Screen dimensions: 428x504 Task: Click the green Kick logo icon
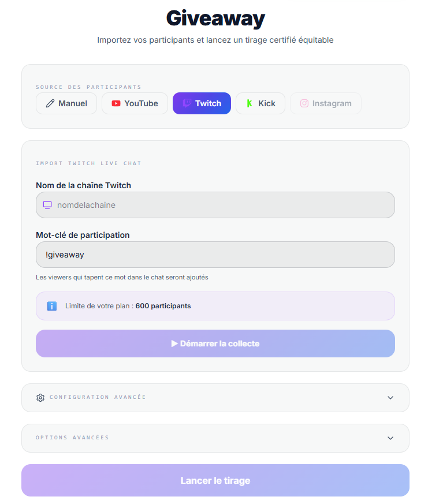tap(250, 103)
